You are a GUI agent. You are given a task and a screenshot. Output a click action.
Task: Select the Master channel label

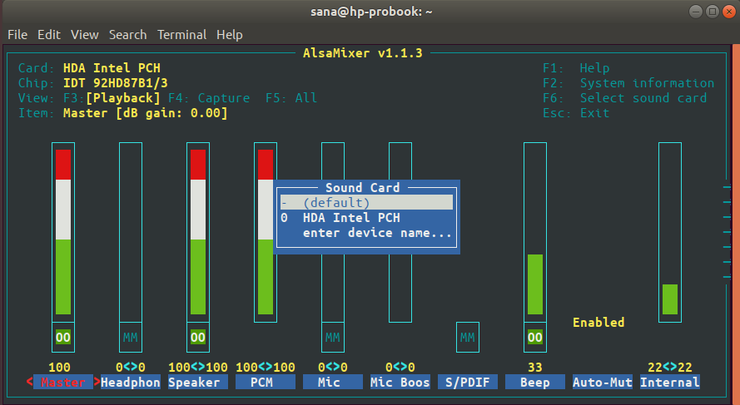pyautogui.click(x=63, y=382)
